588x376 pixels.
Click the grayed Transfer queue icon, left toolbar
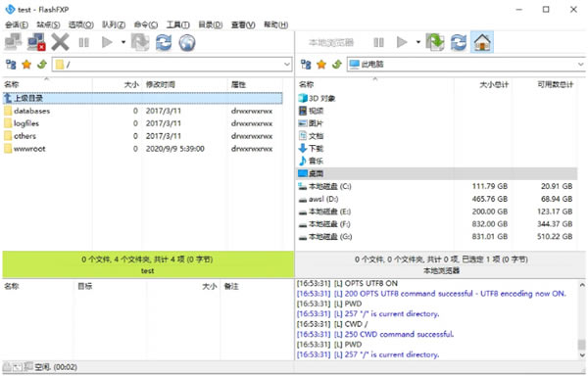point(140,42)
